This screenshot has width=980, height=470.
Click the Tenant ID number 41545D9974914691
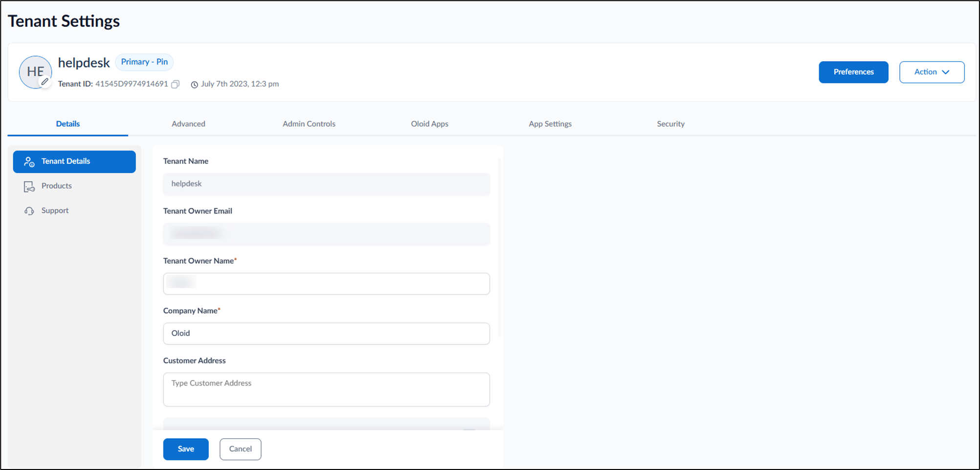click(132, 84)
